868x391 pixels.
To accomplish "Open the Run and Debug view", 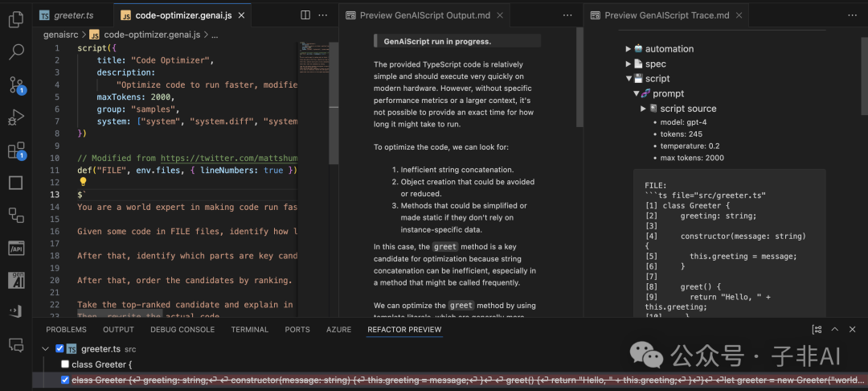I will pos(16,117).
